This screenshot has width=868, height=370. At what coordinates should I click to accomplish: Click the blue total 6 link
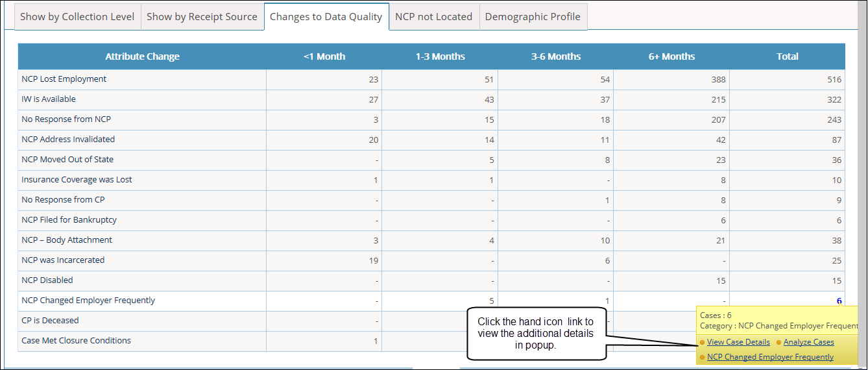[x=839, y=301]
